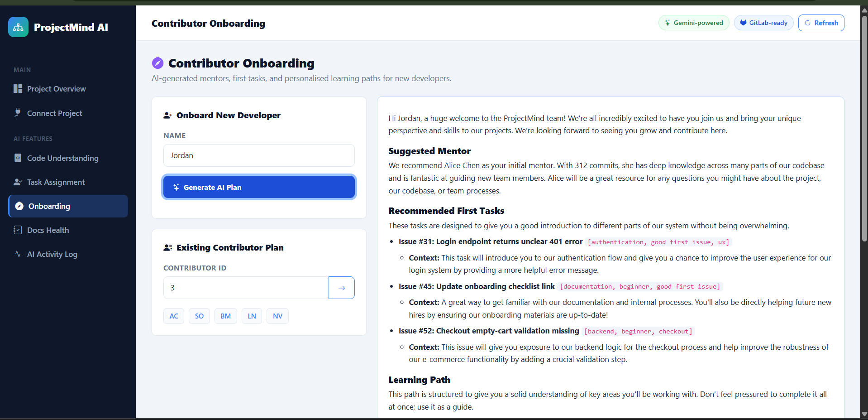Select the AC contributor chip
This screenshot has height=420, width=868.
click(174, 316)
